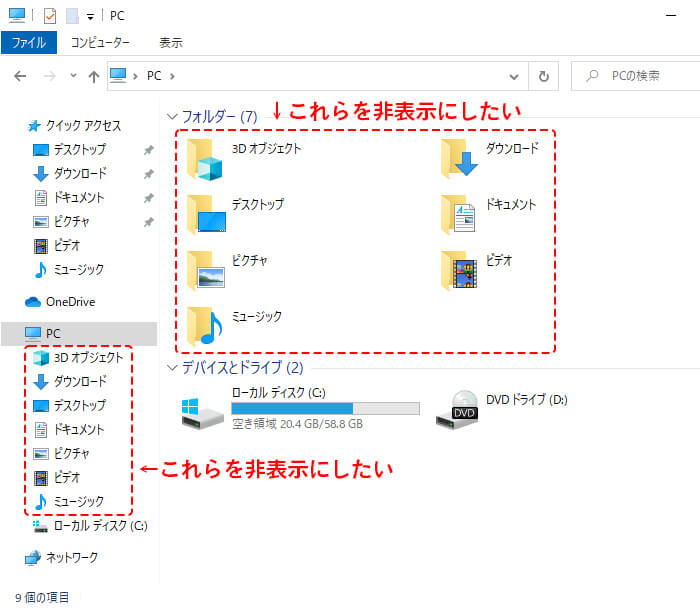
Task: Refresh the PC view
Action: tap(544, 76)
